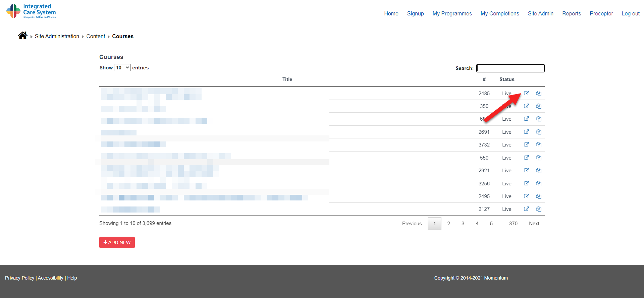This screenshot has height=298, width=644.
Task: Duplicate course 2485 with the copy icon
Action: pyautogui.click(x=539, y=93)
